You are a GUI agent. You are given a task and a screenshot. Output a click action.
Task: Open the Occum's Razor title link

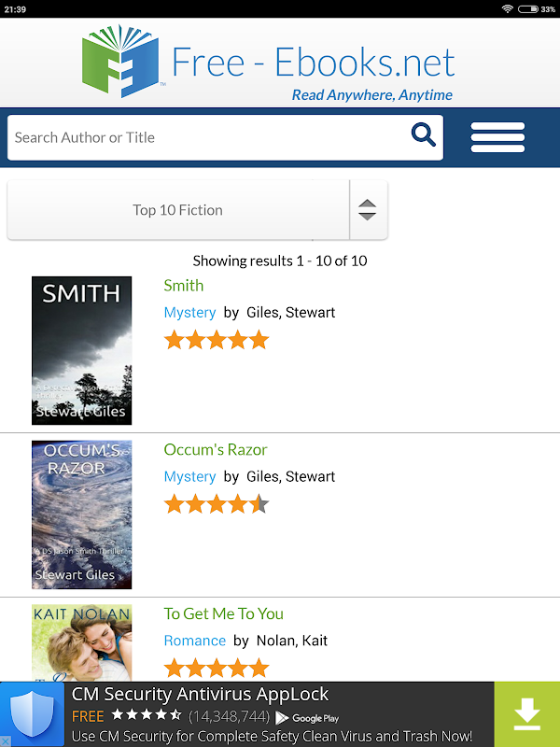click(x=216, y=450)
